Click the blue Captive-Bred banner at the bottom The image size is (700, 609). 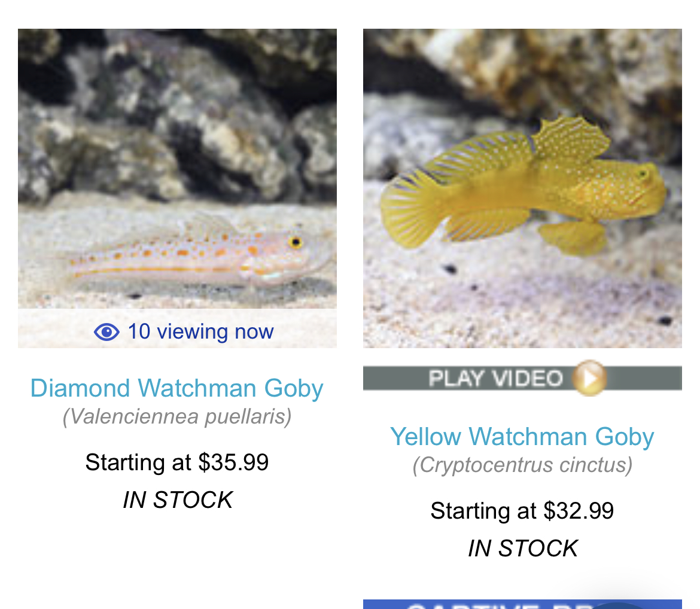coord(479,604)
